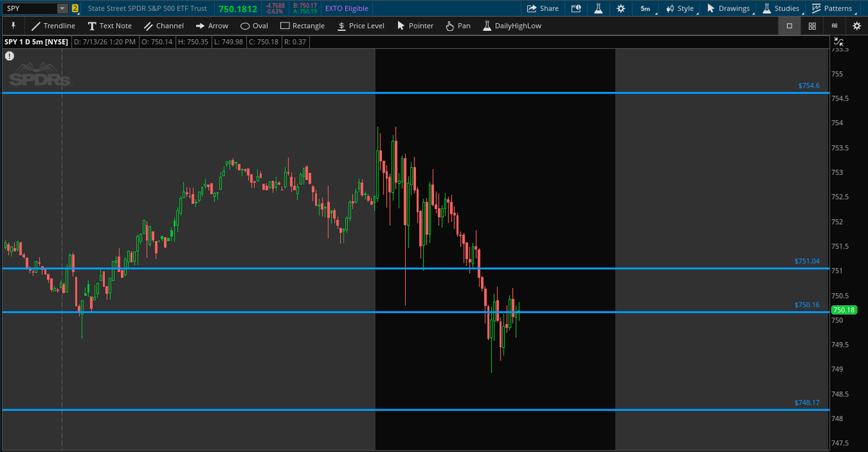This screenshot has width=868, height=452.
Task: Open the SPY symbol dropdown arrow
Action: pyautogui.click(x=62, y=9)
